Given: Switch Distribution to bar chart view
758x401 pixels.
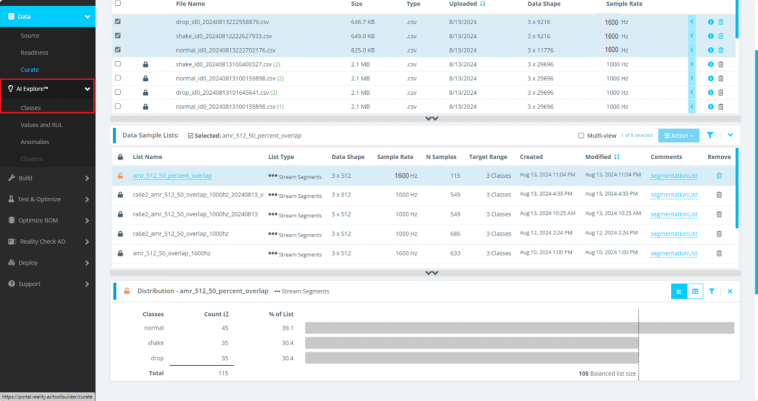Looking at the screenshot, I should [x=679, y=291].
